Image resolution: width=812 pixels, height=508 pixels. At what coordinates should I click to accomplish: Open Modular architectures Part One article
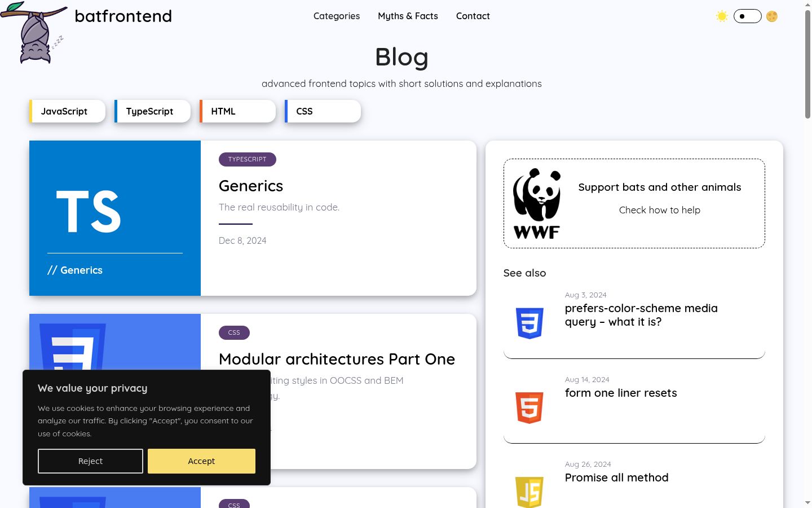tap(337, 359)
